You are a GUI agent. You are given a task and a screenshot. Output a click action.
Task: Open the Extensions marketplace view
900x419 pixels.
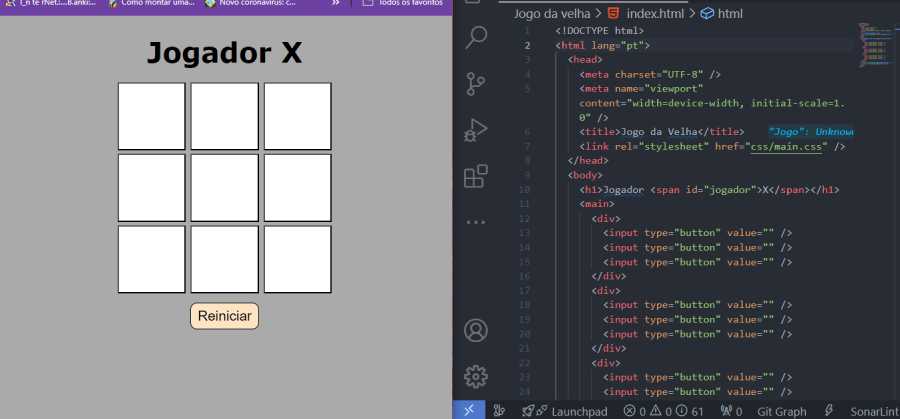point(476,176)
